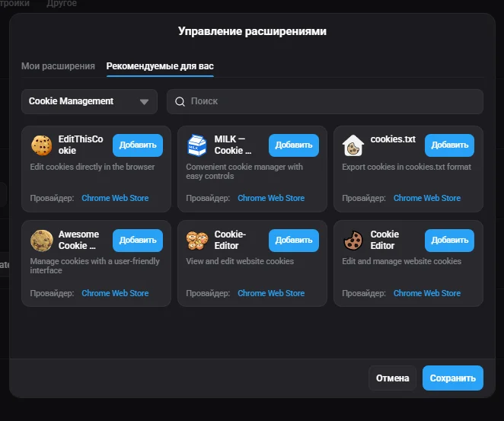Click 'View and edit website cookies' text
Image resolution: width=504 pixels, height=421 pixels.
click(x=240, y=261)
